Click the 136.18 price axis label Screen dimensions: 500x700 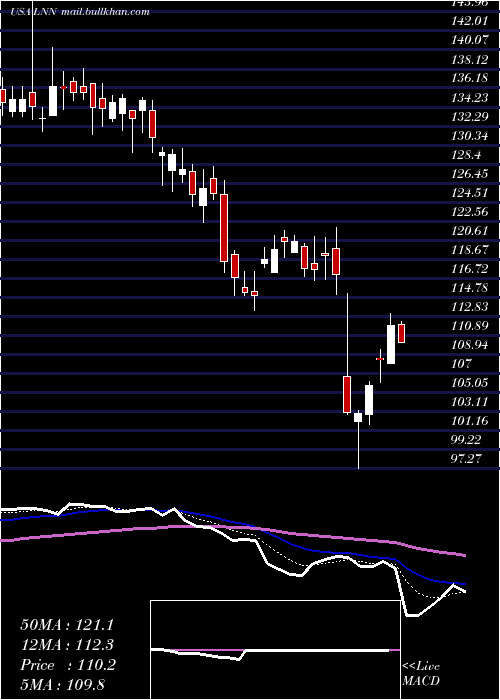coord(469,78)
